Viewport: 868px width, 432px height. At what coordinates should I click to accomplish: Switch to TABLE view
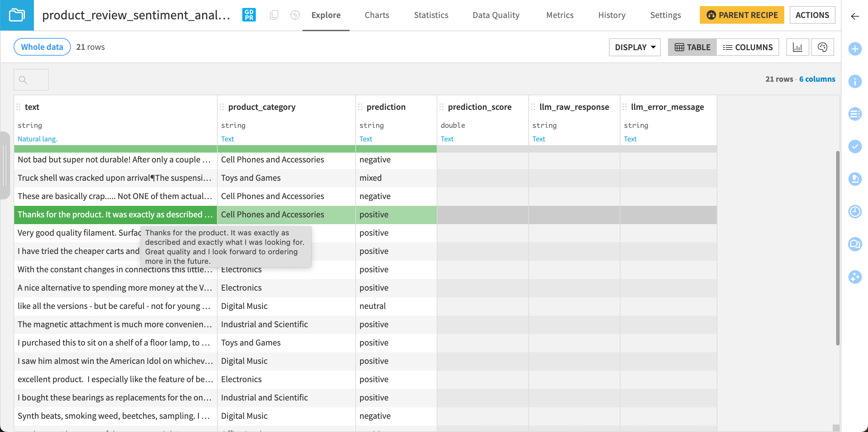pos(692,47)
